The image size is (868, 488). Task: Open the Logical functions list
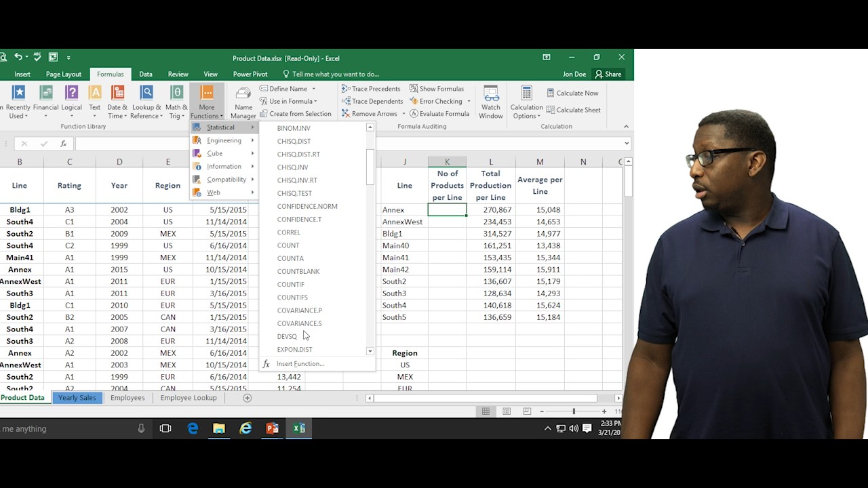point(71,102)
